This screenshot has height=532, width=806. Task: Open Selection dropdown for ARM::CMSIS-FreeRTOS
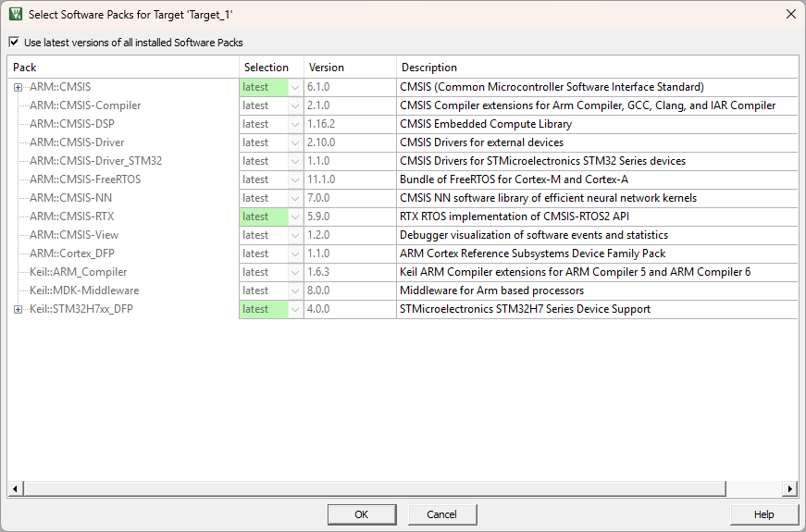point(295,179)
